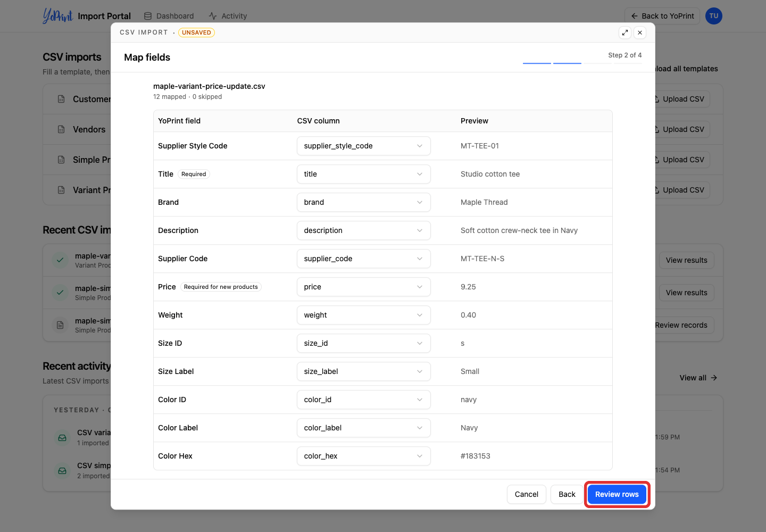Open the size_id column dropdown
The image size is (766, 532).
tap(364, 343)
